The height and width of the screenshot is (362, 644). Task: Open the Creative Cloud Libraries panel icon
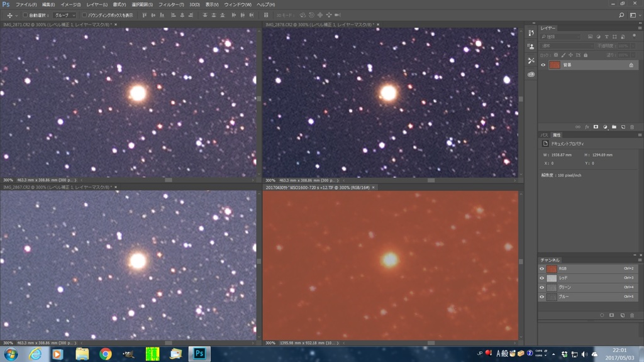click(531, 74)
